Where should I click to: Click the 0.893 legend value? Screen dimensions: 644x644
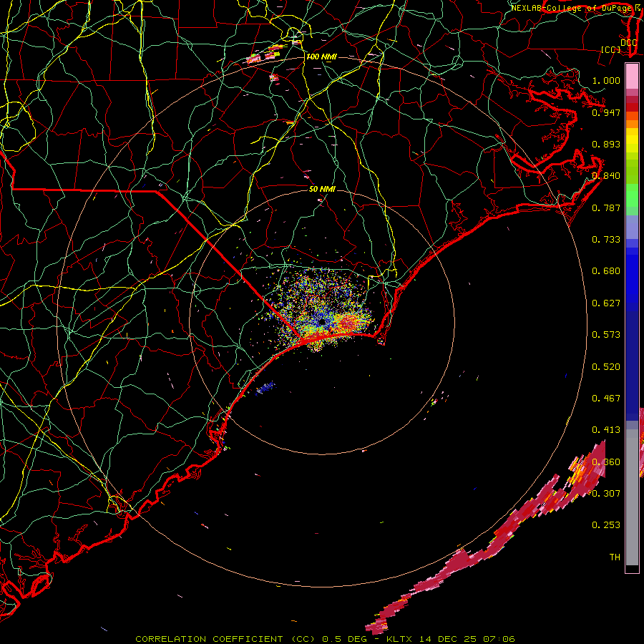pos(606,144)
